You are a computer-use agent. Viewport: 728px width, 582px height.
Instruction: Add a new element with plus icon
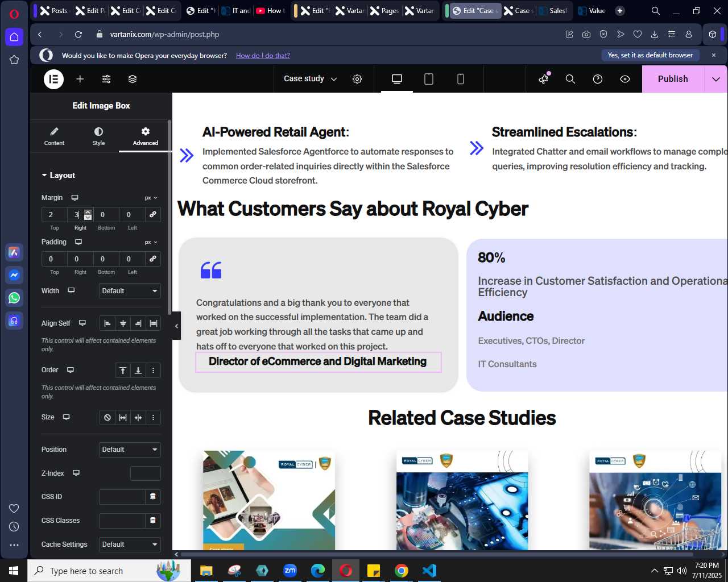[x=80, y=79]
